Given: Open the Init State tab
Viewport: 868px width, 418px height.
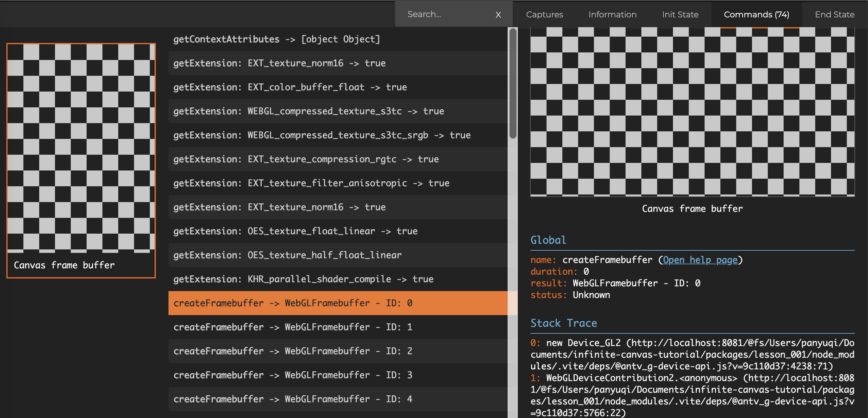Looking at the screenshot, I should [x=680, y=15].
